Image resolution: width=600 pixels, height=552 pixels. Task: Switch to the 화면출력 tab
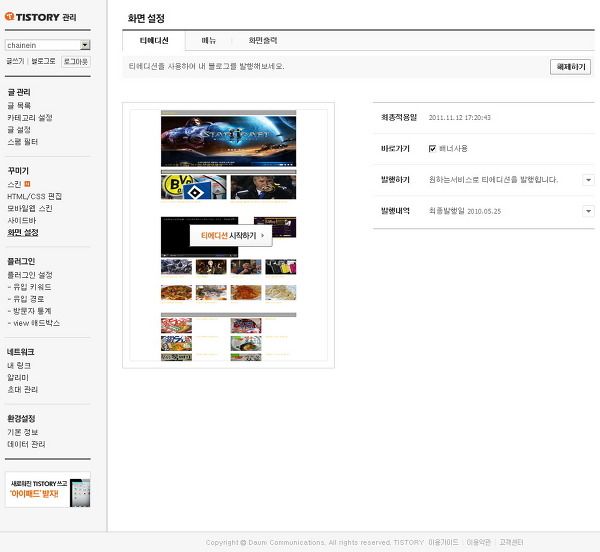coord(263,41)
